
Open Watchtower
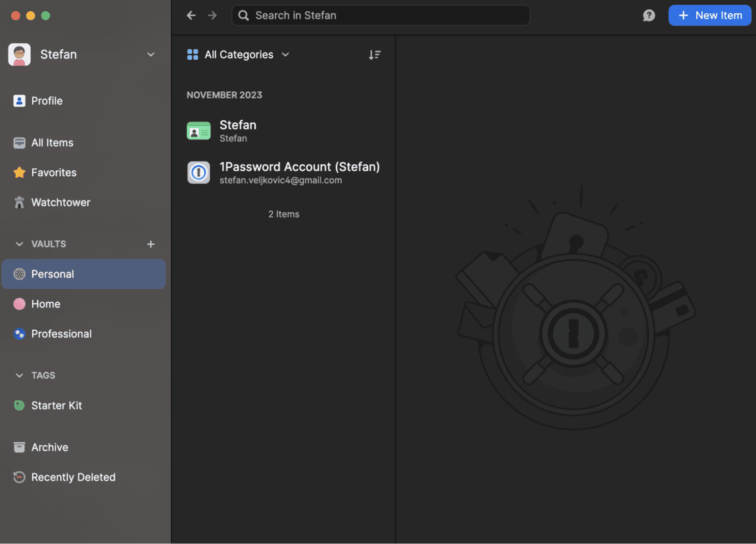(x=84, y=202)
